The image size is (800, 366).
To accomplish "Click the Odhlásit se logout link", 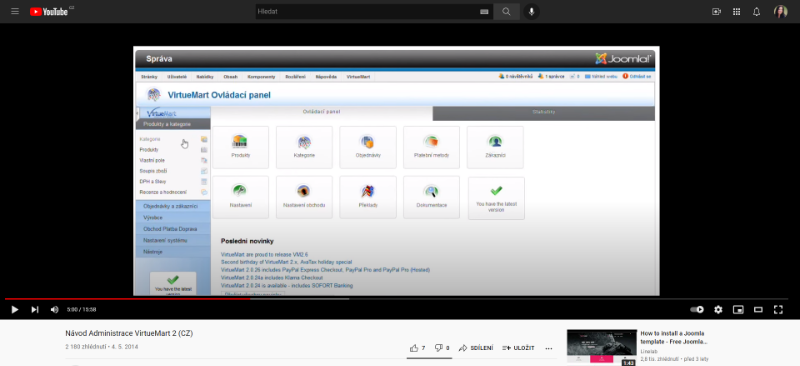I will tap(637, 77).
